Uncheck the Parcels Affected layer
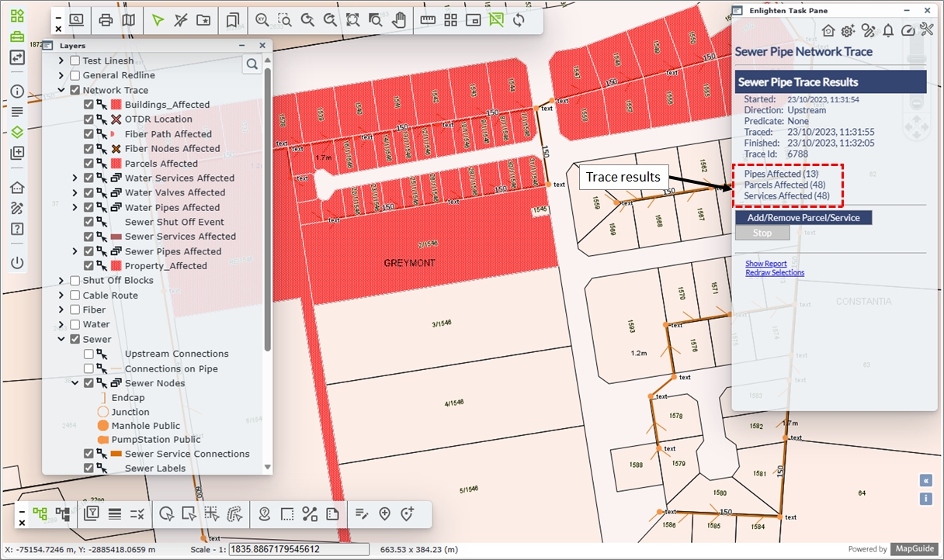This screenshot has width=944, height=560. pos(88,164)
